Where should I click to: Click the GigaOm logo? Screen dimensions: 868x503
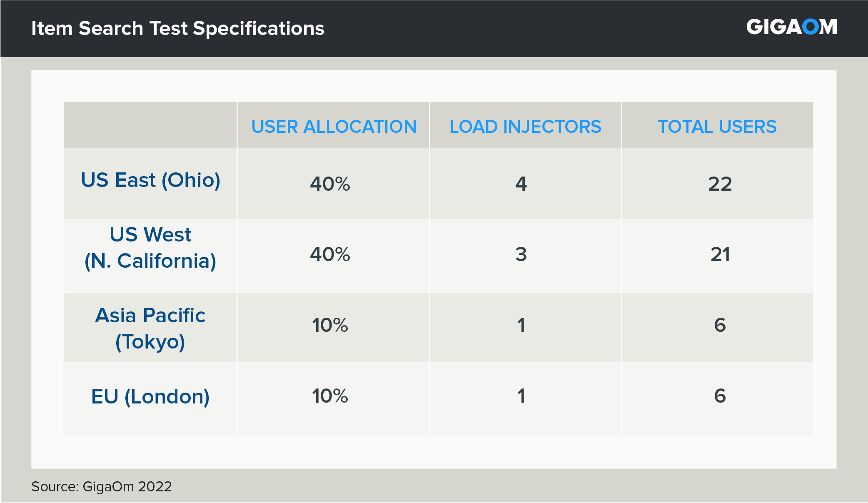(791, 27)
